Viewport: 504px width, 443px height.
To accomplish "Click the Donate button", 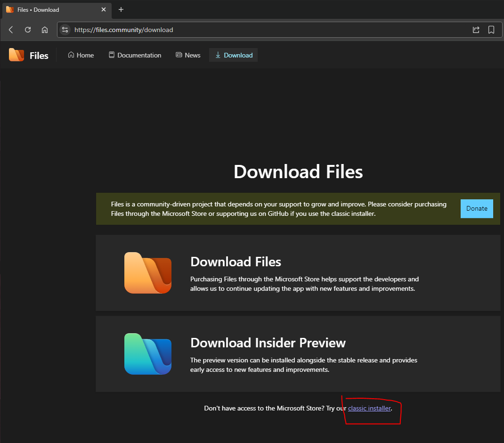I will pyautogui.click(x=477, y=208).
